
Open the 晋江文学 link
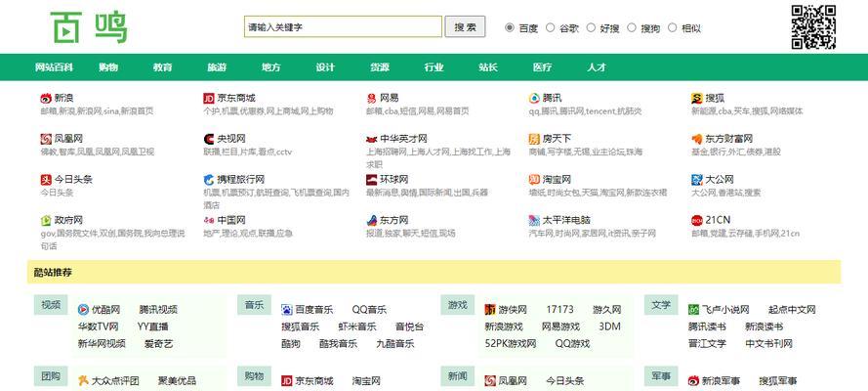point(707,344)
